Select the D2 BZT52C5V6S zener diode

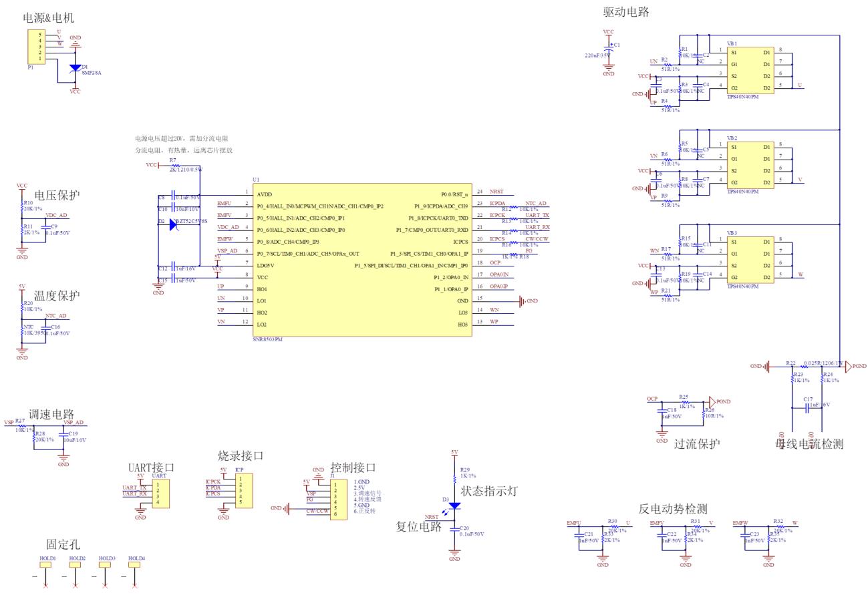[173, 225]
